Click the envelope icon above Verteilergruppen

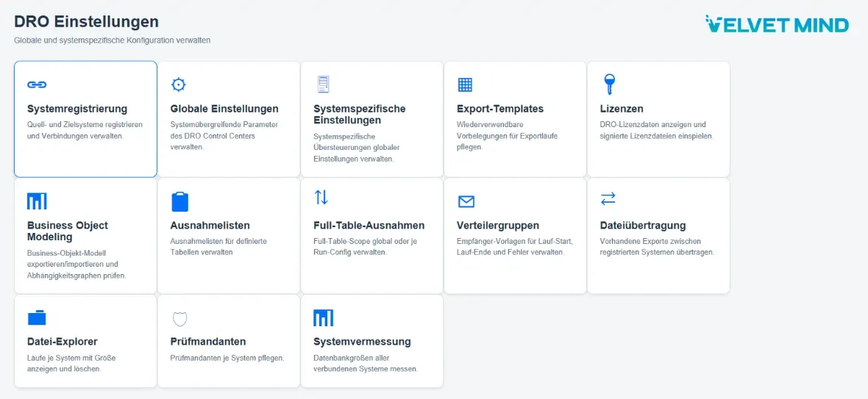click(466, 202)
